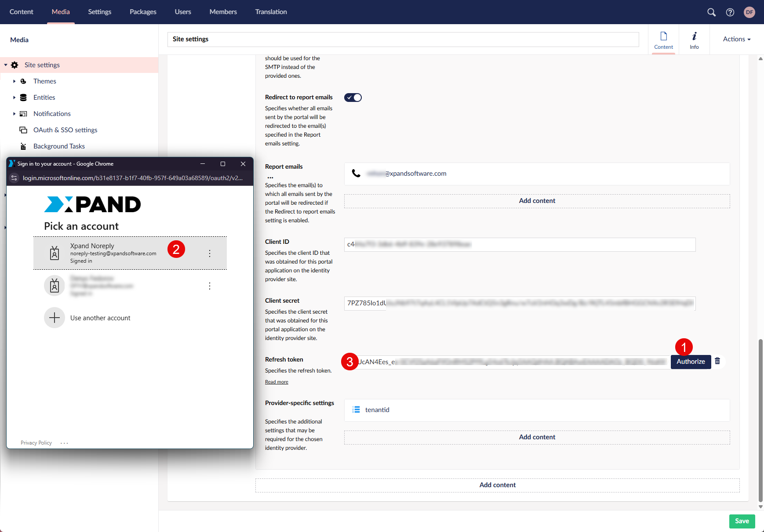Open the Actions dropdown
Screen dimensions: 764x532
pyautogui.click(x=736, y=39)
